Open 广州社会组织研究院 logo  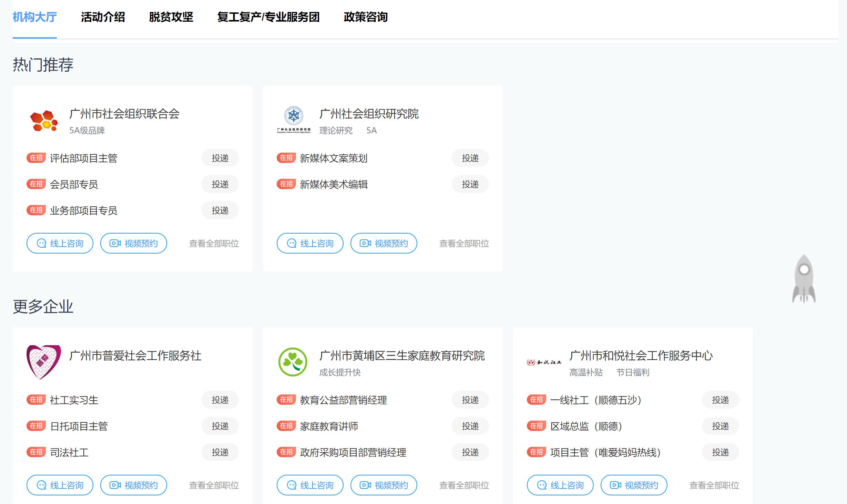[294, 120]
